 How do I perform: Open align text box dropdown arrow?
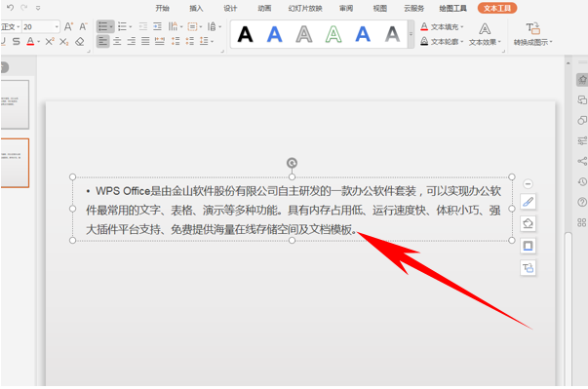[x=201, y=27]
